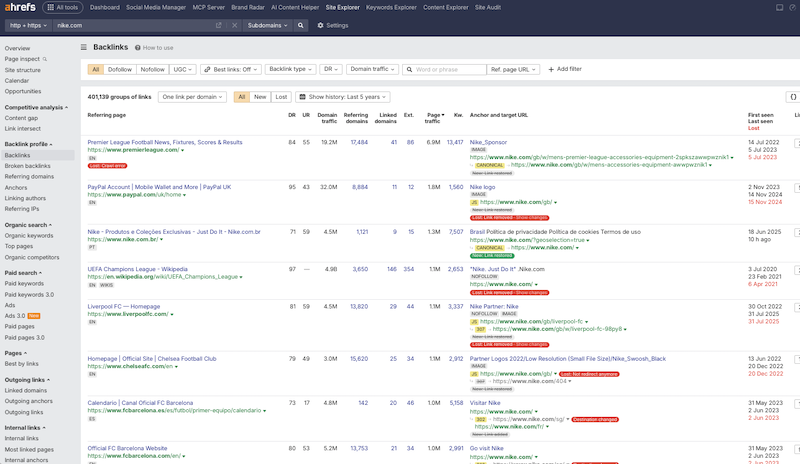
Task: Open Internal links in sidebar
Action: coord(21,438)
